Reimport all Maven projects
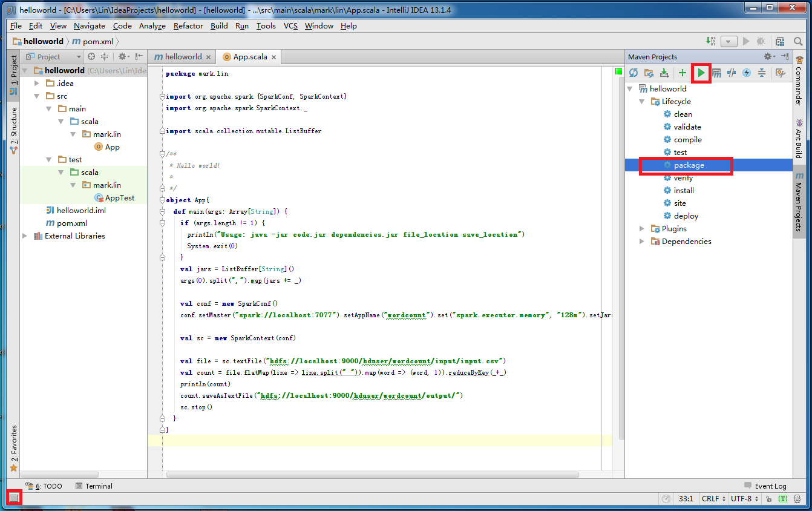 (635, 73)
